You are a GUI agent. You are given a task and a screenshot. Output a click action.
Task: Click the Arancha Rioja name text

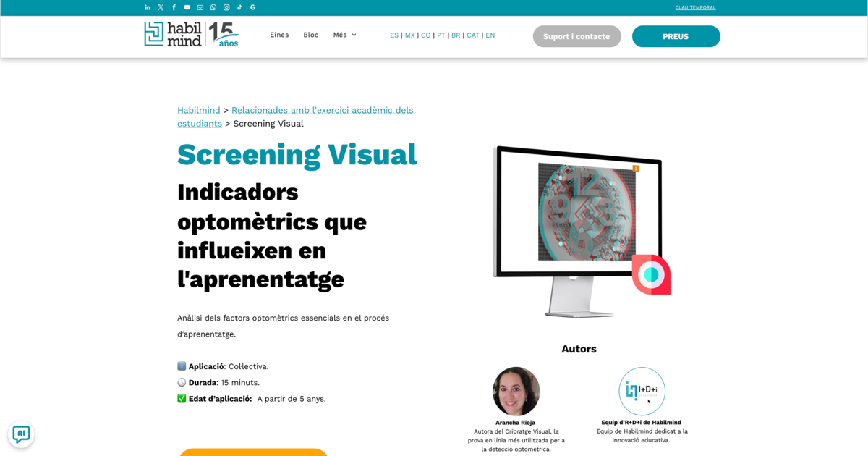tap(516, 422)
